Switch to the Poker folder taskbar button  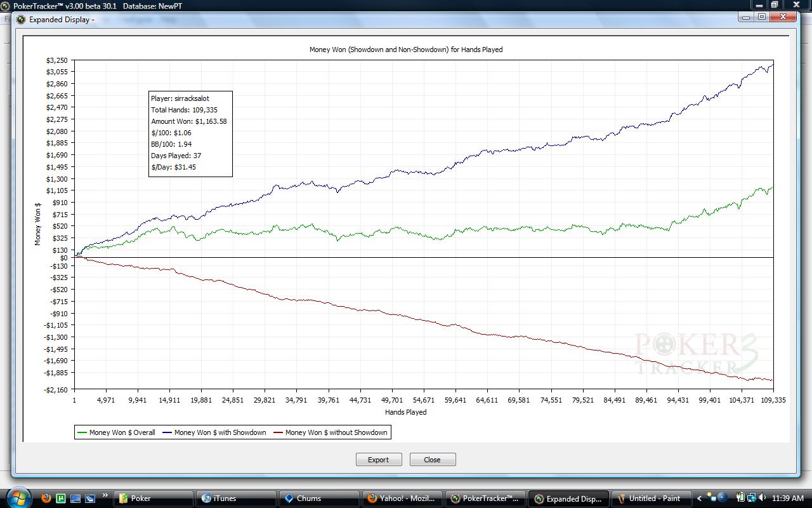click(154, 498)
